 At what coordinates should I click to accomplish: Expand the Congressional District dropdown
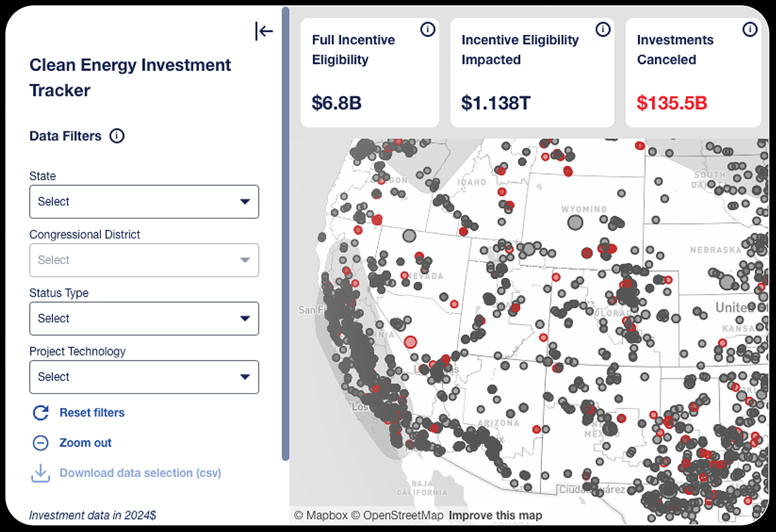tap(144, 260)
